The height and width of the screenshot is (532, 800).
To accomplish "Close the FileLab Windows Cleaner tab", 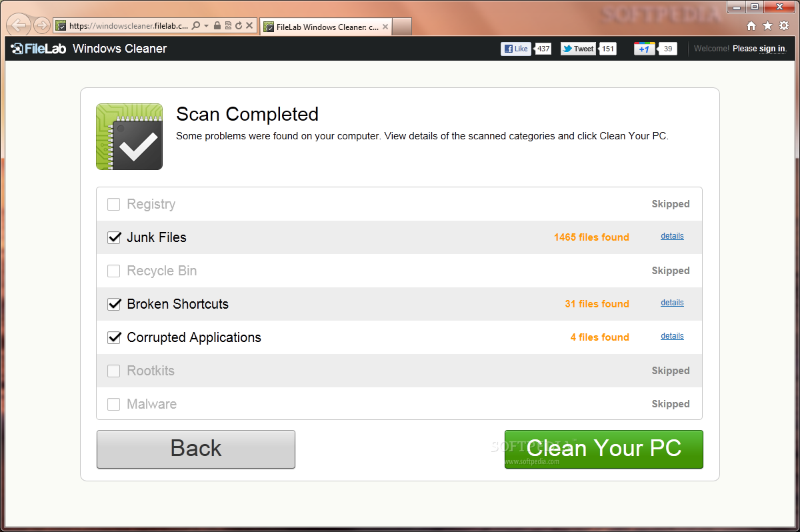I will tap(385, 27).
